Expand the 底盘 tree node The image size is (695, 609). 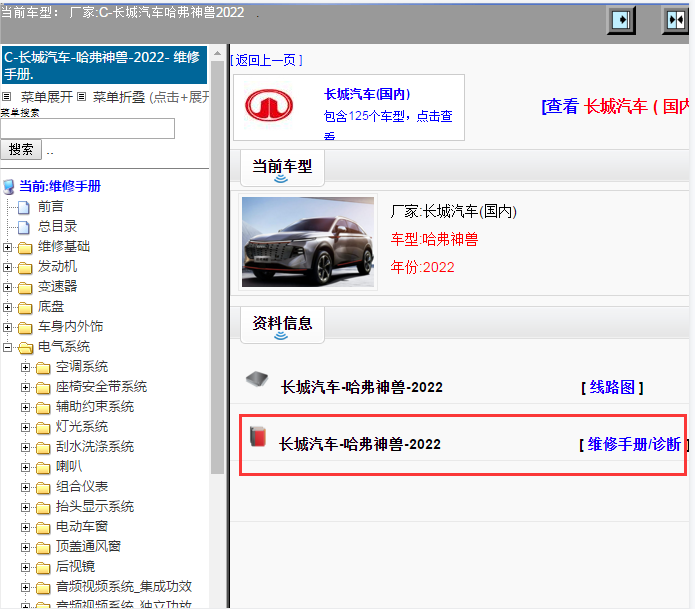point(7,307)
